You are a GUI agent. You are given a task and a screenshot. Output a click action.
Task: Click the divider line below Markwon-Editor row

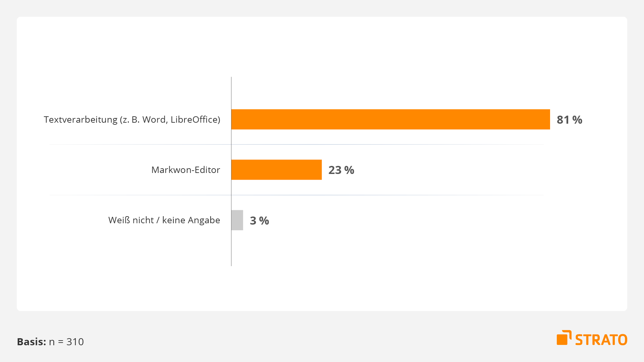pos(297,195)
